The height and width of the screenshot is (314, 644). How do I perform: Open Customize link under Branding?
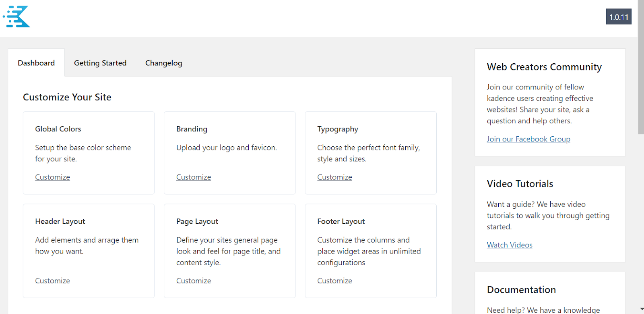194,177
